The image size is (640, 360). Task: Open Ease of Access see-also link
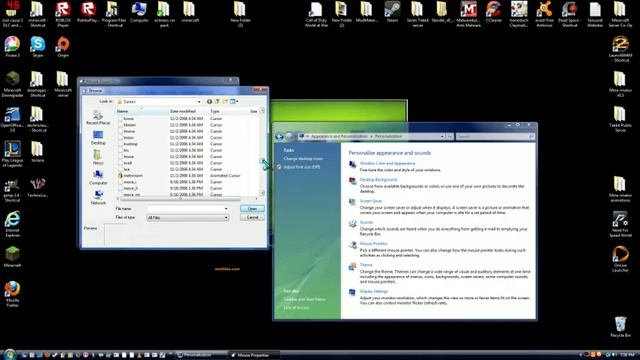coord(296,307)
